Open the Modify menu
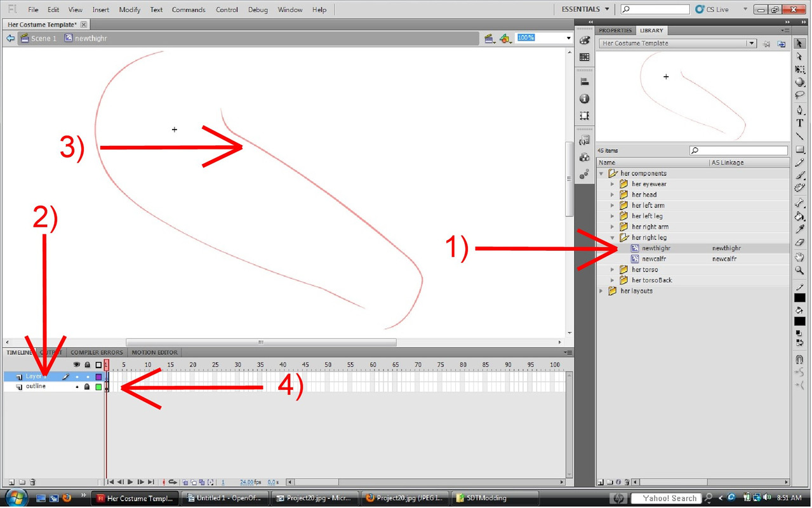 coord(130,10)
